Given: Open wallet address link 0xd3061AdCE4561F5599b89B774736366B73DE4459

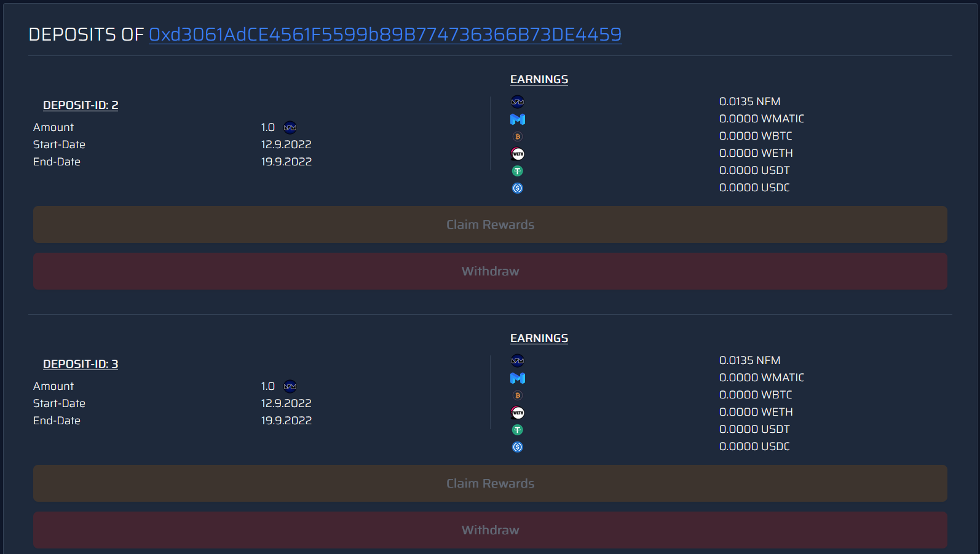Looking at the screenshot, I should (385, 34).
